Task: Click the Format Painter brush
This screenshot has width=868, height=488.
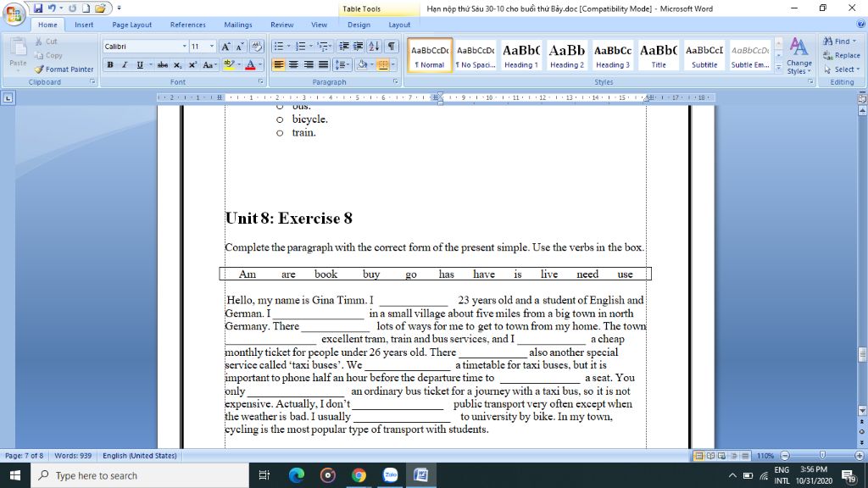Action: pyautogui.click(x=63, y=69)
